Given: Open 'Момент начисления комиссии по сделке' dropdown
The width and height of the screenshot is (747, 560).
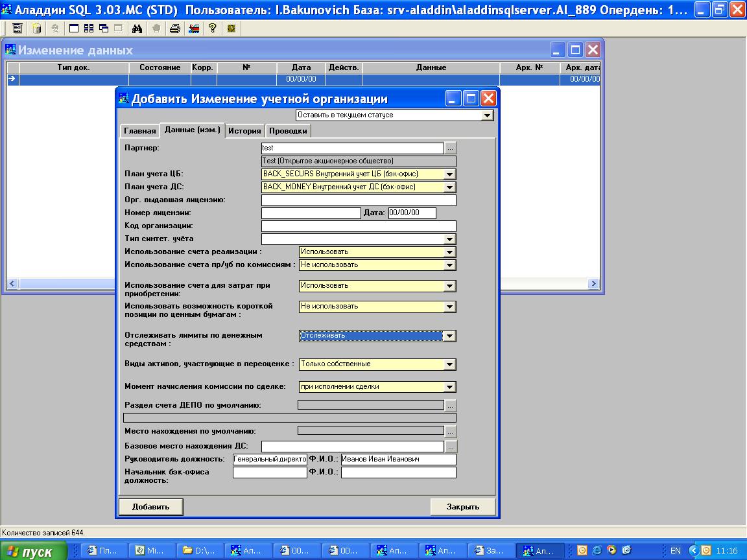Looking at the screenshot, I should (x=449, y=387).
